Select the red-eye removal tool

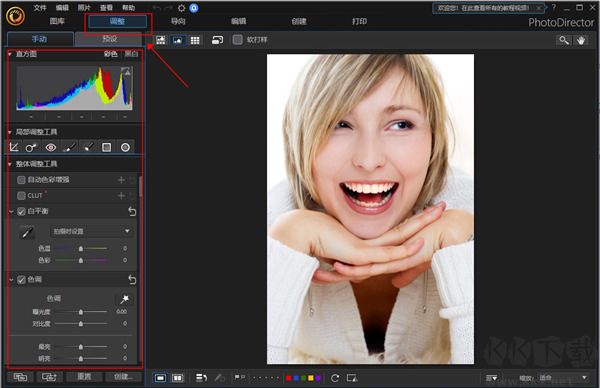(51, 147)
